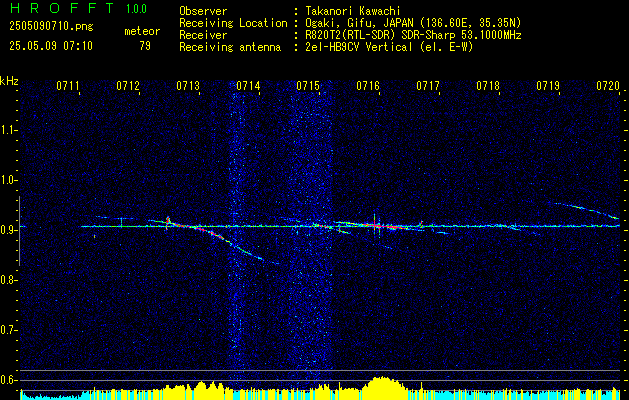Click the 0712 time marker
629x400 pixels.
click(x=128, y=86)
